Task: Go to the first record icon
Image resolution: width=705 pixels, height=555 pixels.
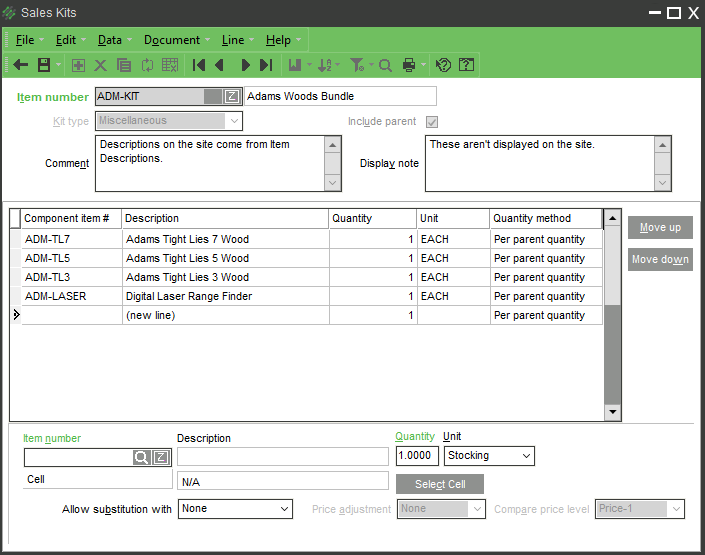Action: point(198,65)
